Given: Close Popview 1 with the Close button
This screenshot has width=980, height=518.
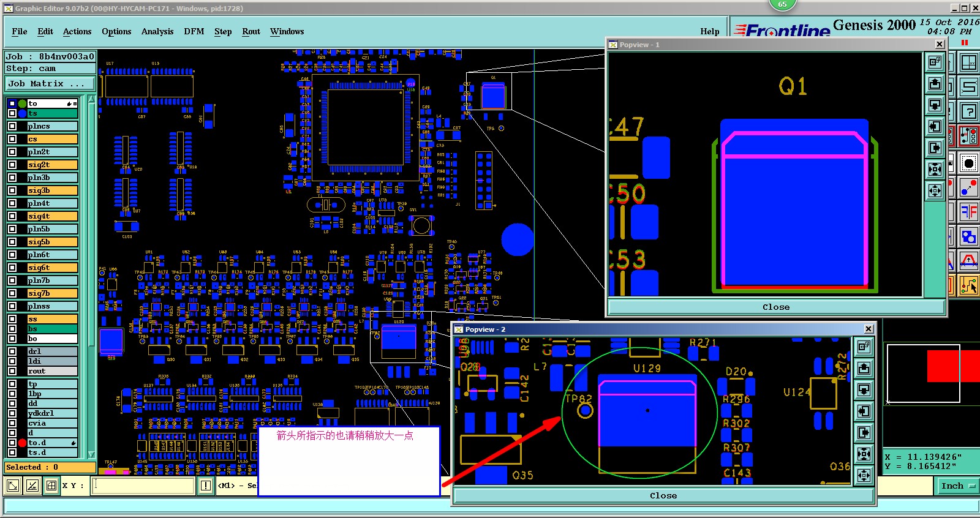Looking at the screenshot, I should (x=776, y=307).
